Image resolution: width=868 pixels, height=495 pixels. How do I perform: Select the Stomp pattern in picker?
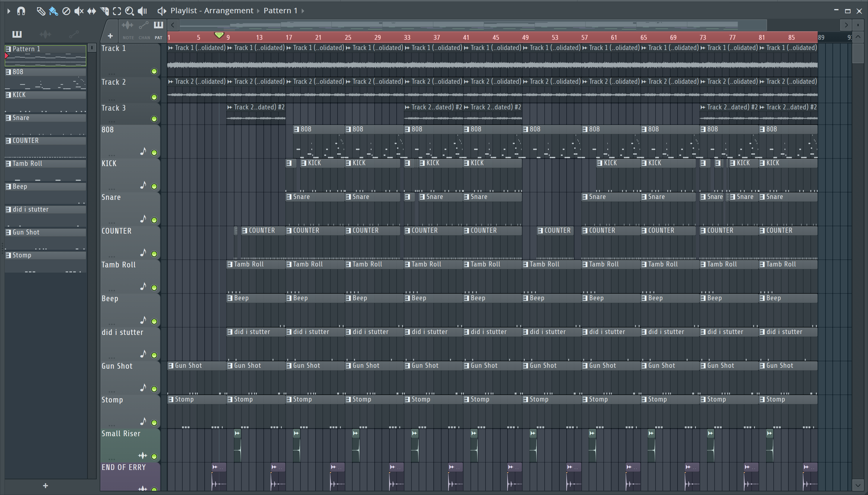tap(46, 263)
